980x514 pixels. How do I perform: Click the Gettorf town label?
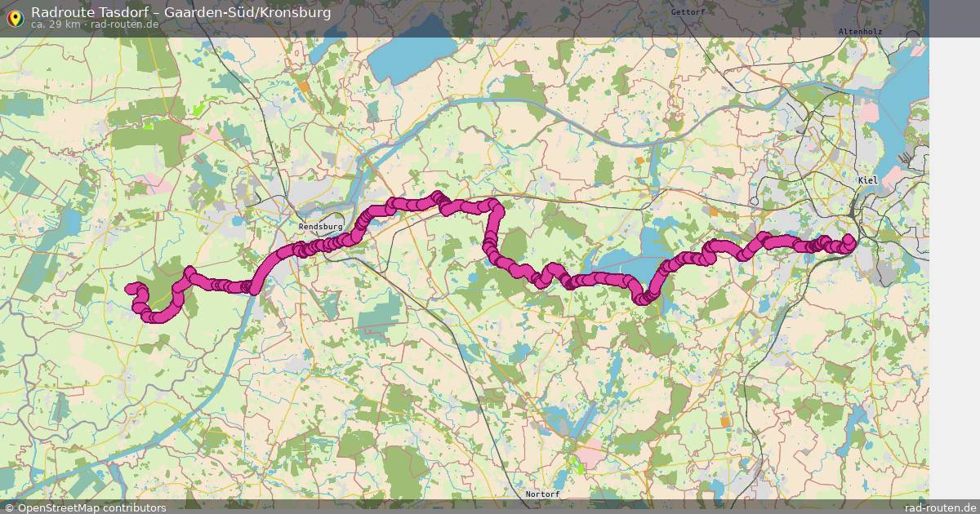click(x=686, y=12)
